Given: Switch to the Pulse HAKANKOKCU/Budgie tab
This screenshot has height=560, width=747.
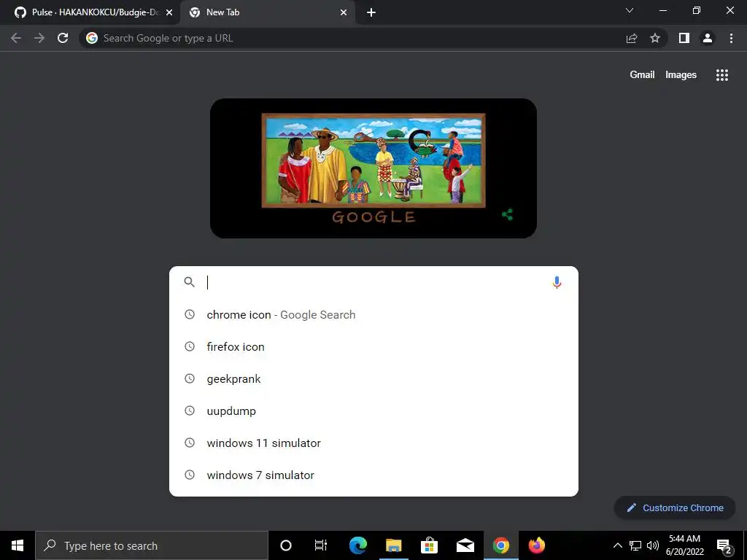Looking at the screenshot, I should (x=90, y=12).
